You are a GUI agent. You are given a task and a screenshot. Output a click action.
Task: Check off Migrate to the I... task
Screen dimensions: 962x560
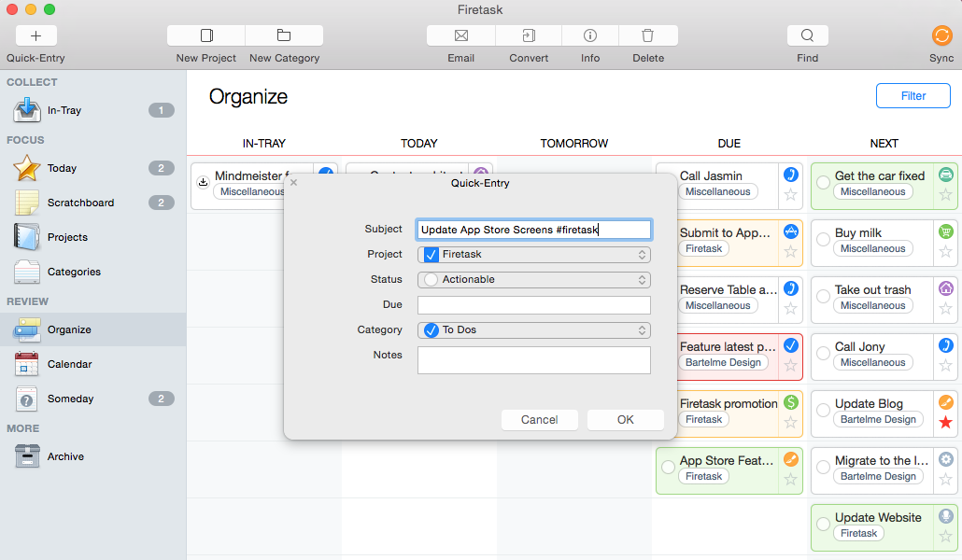824,468
